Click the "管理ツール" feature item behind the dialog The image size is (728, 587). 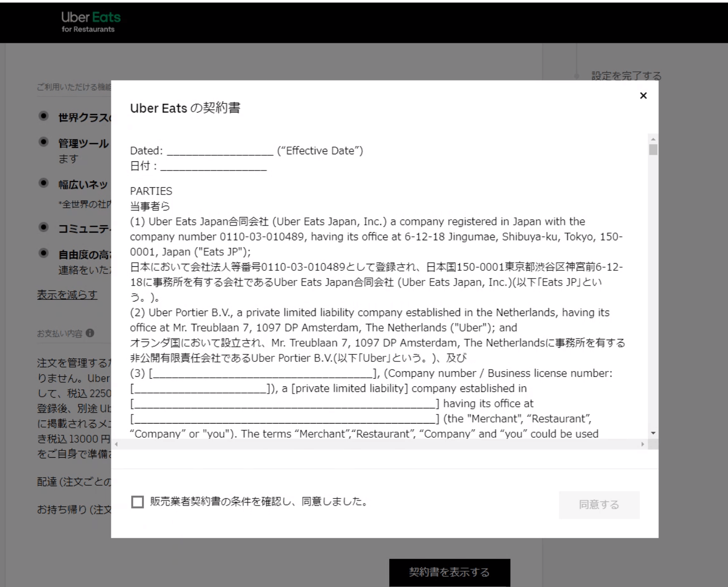[x=83, y=144]
